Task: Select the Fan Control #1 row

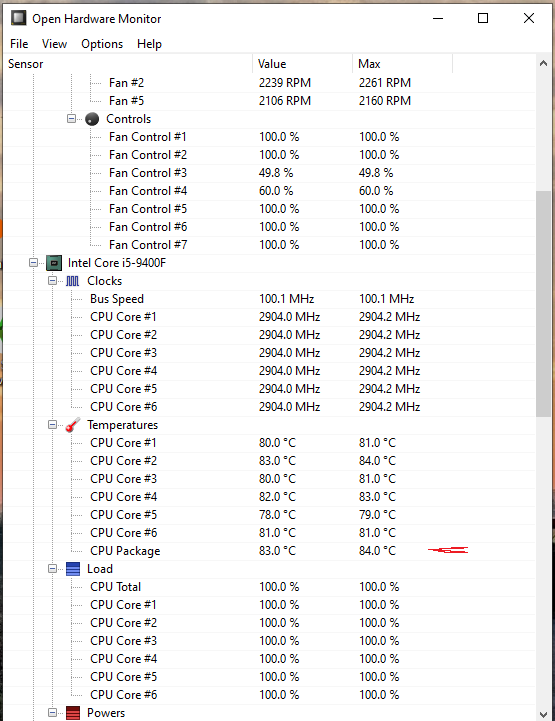Action: coord(269,137)
